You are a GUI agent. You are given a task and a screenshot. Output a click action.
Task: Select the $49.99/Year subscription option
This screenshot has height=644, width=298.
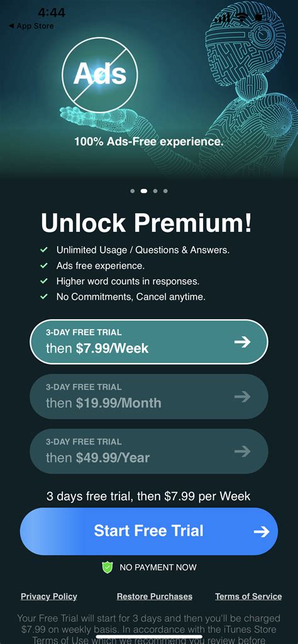(149, 451)
